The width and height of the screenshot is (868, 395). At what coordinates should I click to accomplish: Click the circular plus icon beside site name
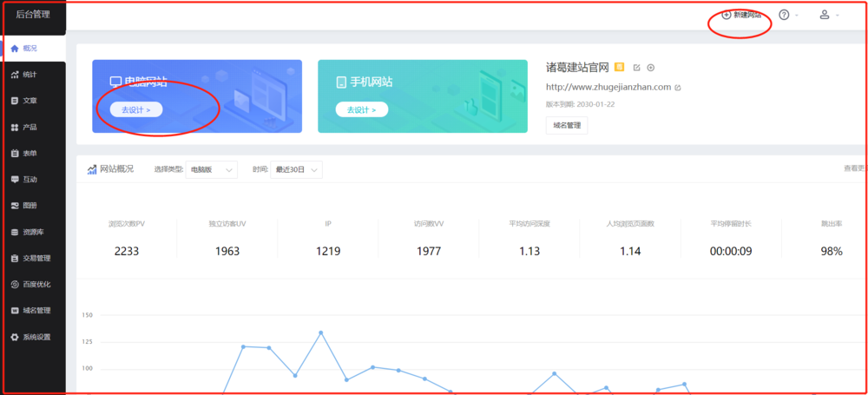pyautogui.click(x=651, y=68)
